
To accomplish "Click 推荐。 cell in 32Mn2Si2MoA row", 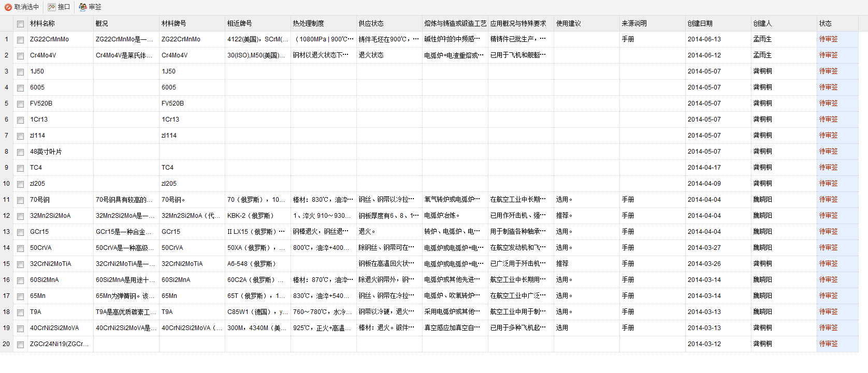I will click(586, 216).
